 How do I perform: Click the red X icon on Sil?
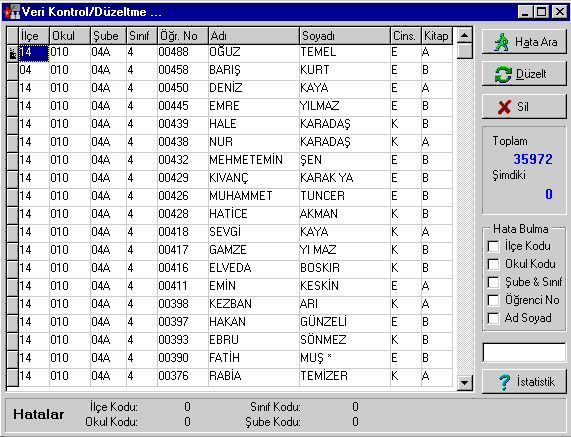504,107
